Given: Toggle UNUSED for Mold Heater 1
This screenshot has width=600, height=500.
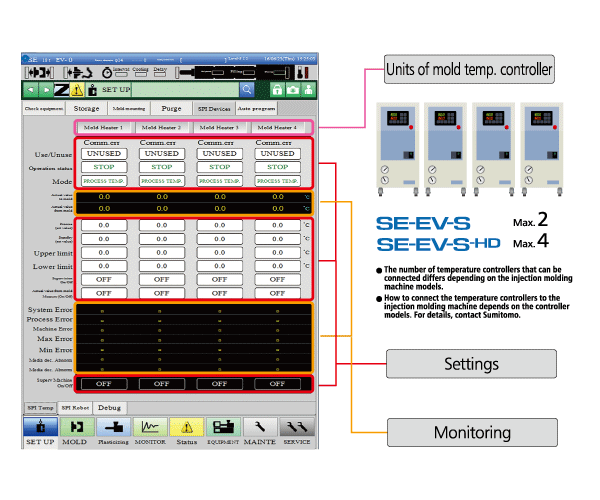Looking at the screenshot, I should pos(104,153).
